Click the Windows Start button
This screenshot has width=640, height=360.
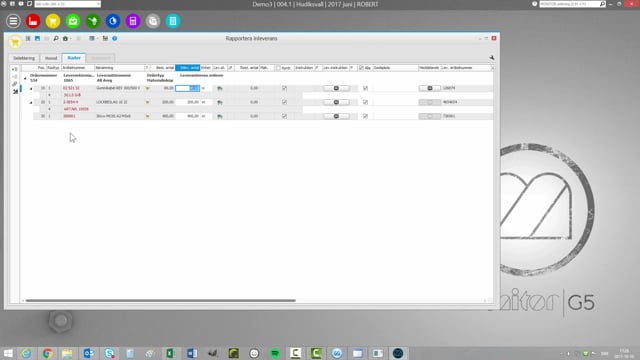tap(8, 353)
